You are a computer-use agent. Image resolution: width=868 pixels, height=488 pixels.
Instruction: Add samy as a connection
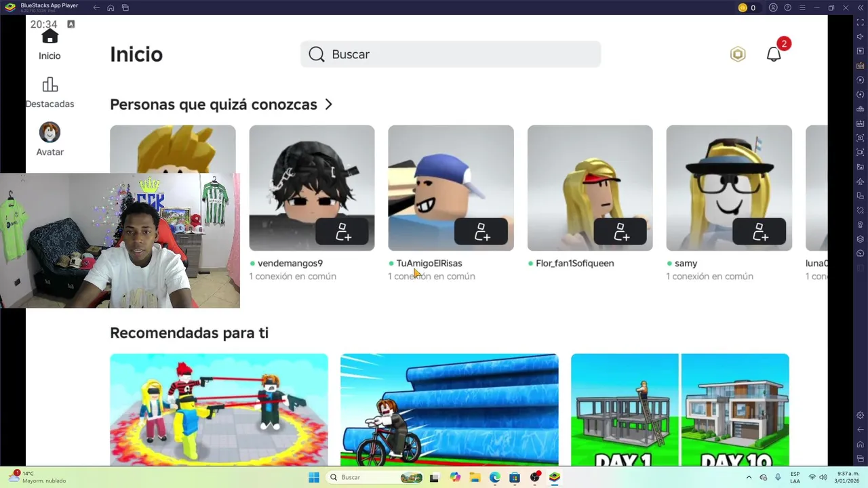tap(760, 232)
